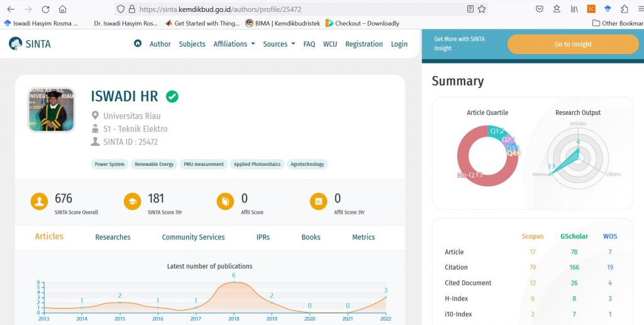Click the address bar URL field

301,9
